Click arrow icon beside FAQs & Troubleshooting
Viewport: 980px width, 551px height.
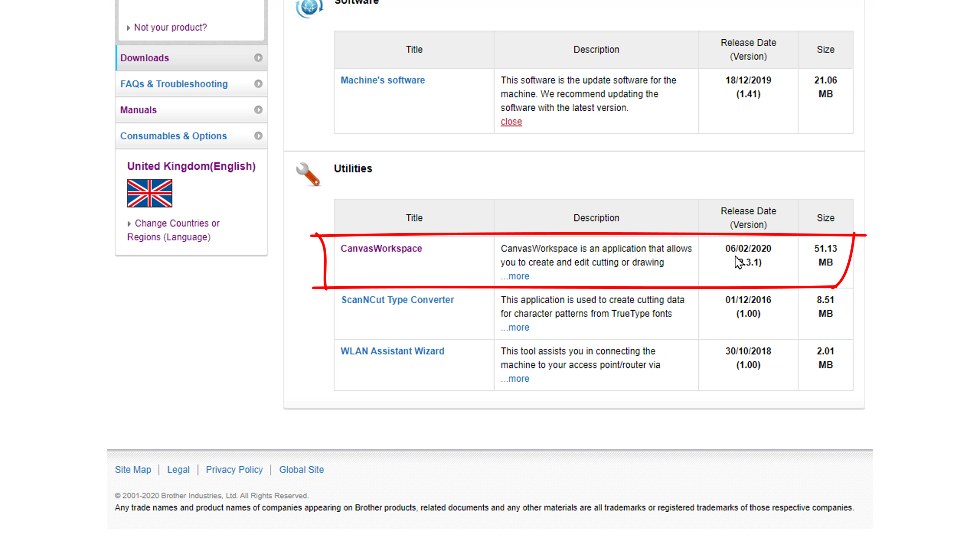(x=258, y=84)
